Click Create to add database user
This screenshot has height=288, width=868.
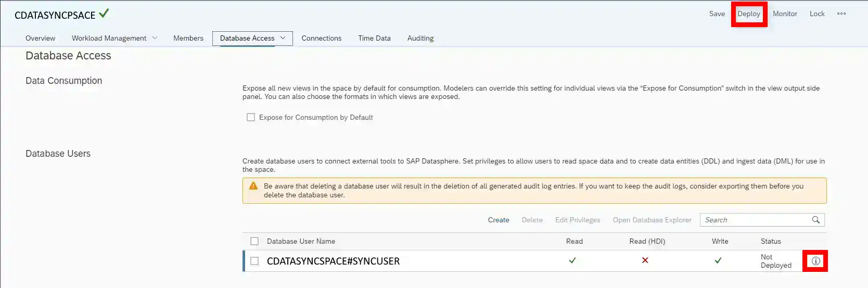pos(498,220)
